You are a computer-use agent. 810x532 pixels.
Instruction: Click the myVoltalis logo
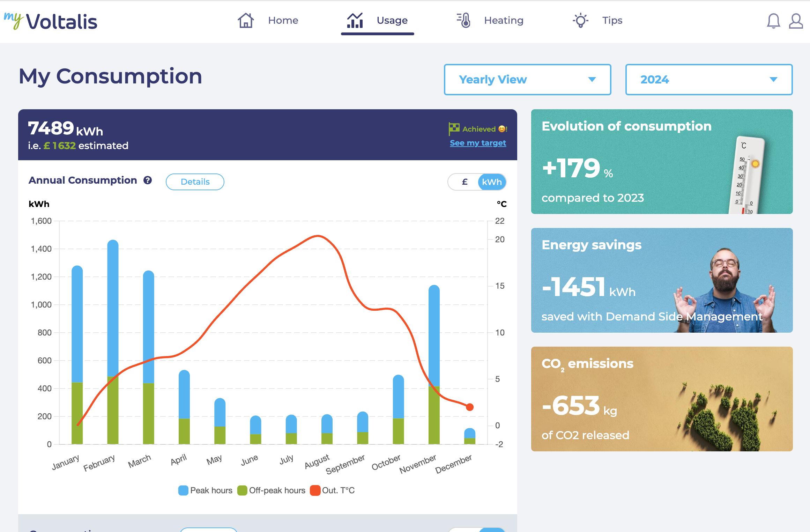click(51, 21)
